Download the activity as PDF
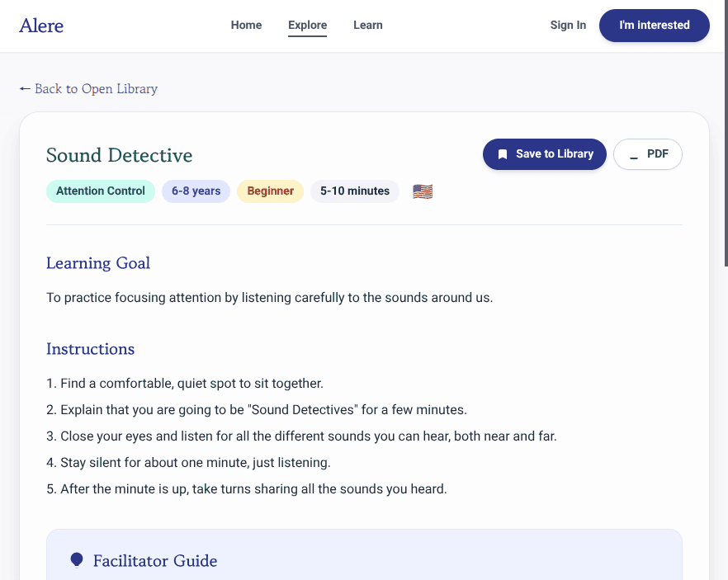The width and height of the screenshot is (728, 580). tap(648, 154)
